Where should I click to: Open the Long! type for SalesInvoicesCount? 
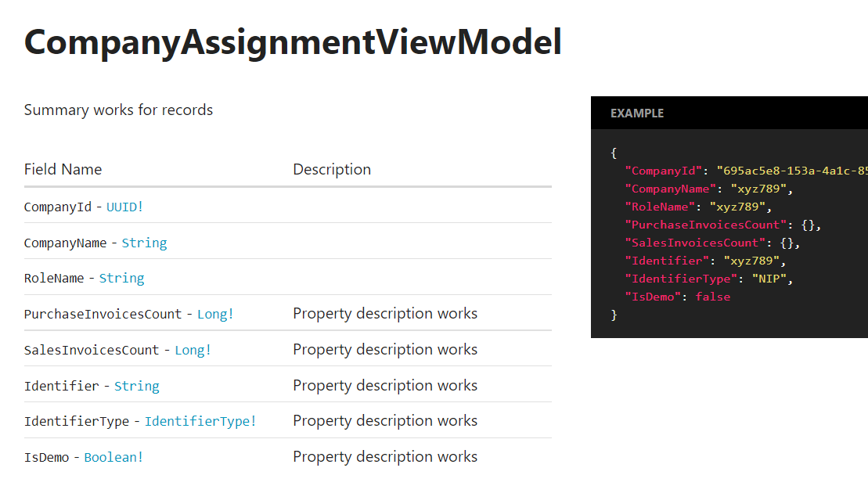click(193, 350)
